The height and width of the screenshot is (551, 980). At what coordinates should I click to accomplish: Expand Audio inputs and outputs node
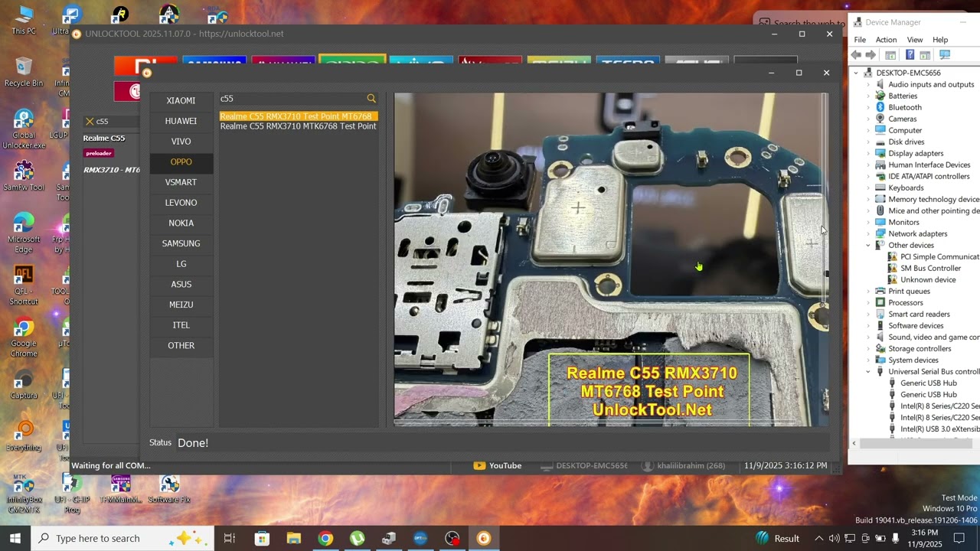[868, 84]
